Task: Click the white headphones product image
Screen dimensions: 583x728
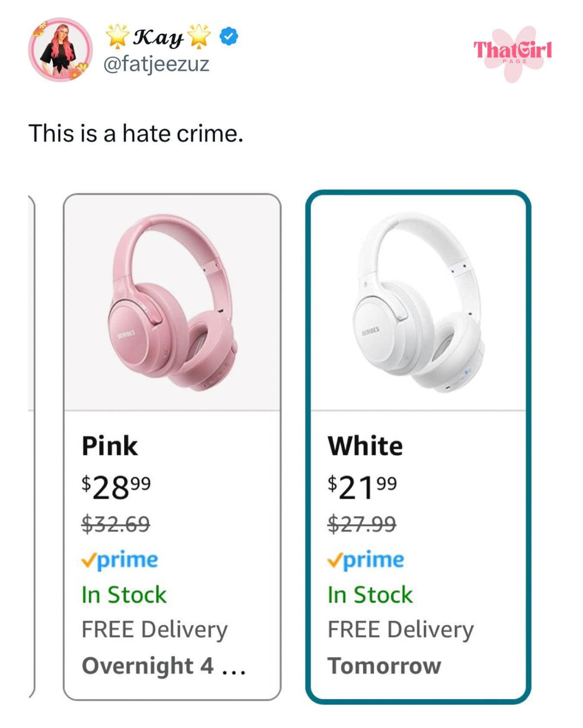Action: (x=418, y=302)
